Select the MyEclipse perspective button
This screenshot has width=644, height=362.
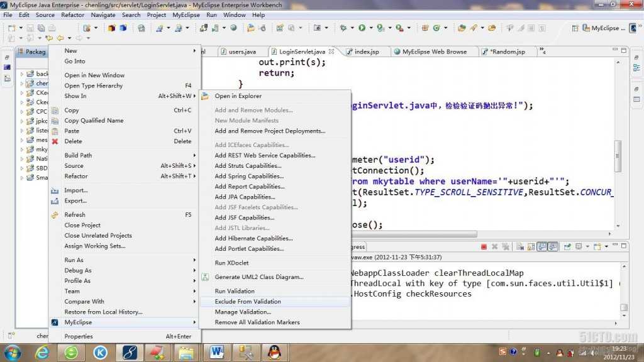[x=604, y=28]
